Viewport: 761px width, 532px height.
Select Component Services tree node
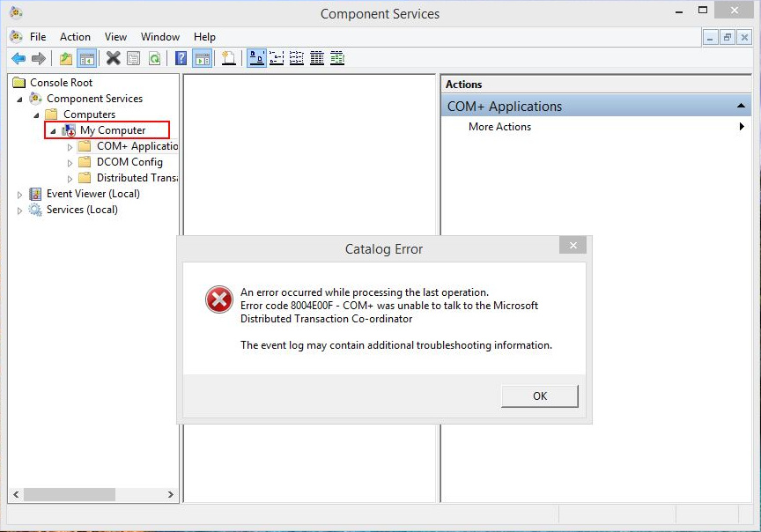[x=94, y=99]
